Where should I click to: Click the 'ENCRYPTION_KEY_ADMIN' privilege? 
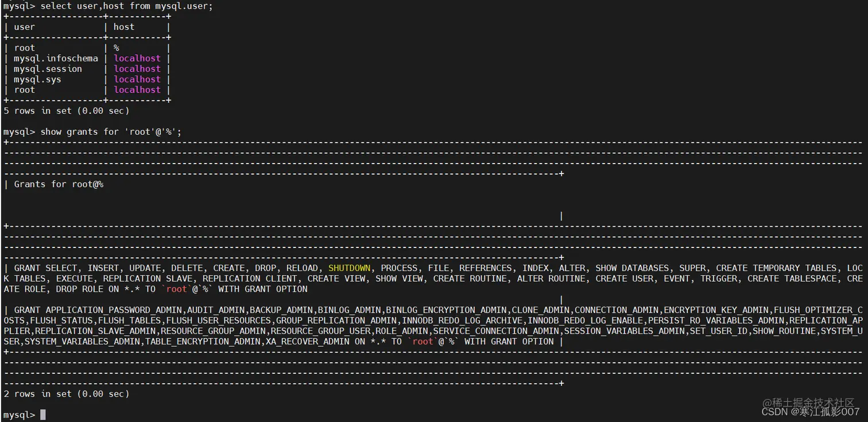(x=716, y=310)
